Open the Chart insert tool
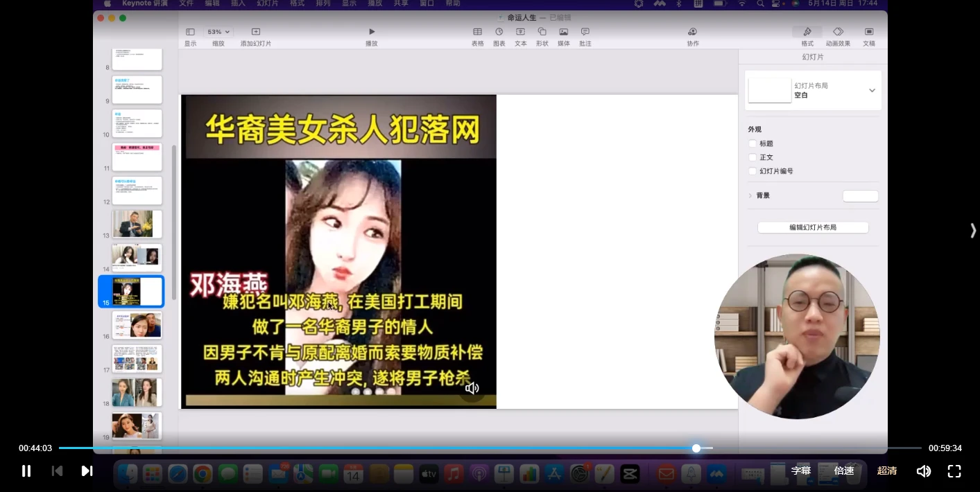 point(499,32)
